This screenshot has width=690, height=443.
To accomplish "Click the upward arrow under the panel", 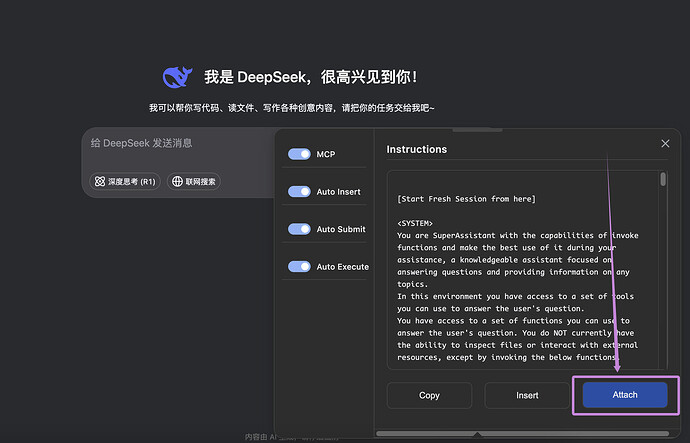I will click(477, 435).
